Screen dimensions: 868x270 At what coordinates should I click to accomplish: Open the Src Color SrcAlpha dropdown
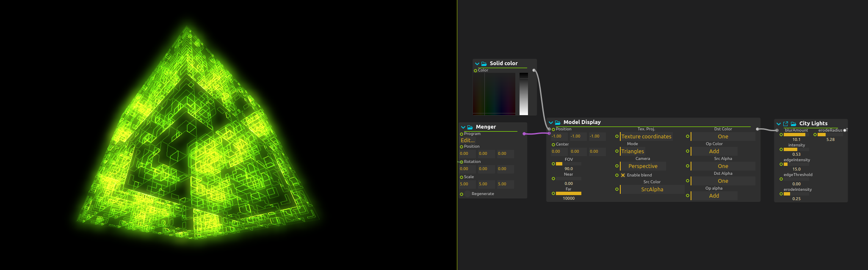click(652, 190)
